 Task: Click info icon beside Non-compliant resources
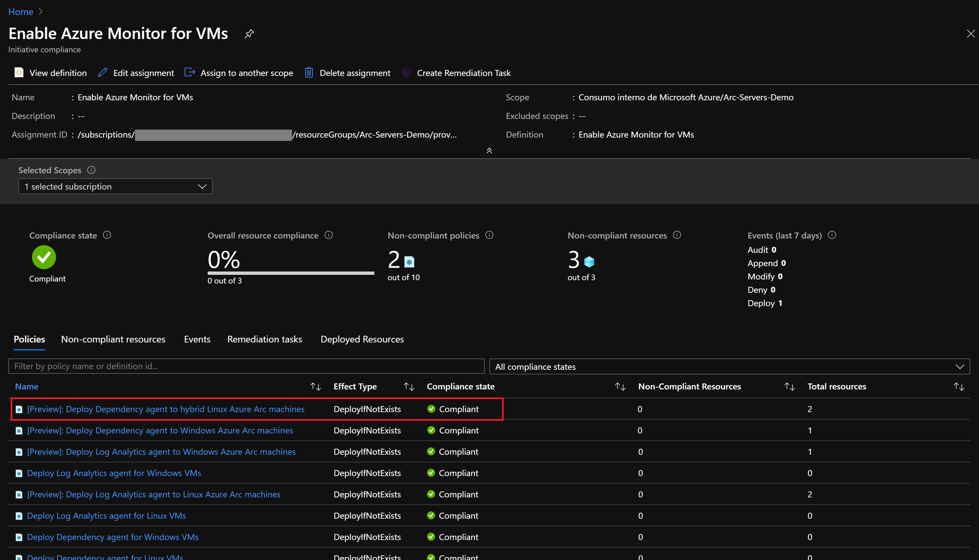pos(677,235)
